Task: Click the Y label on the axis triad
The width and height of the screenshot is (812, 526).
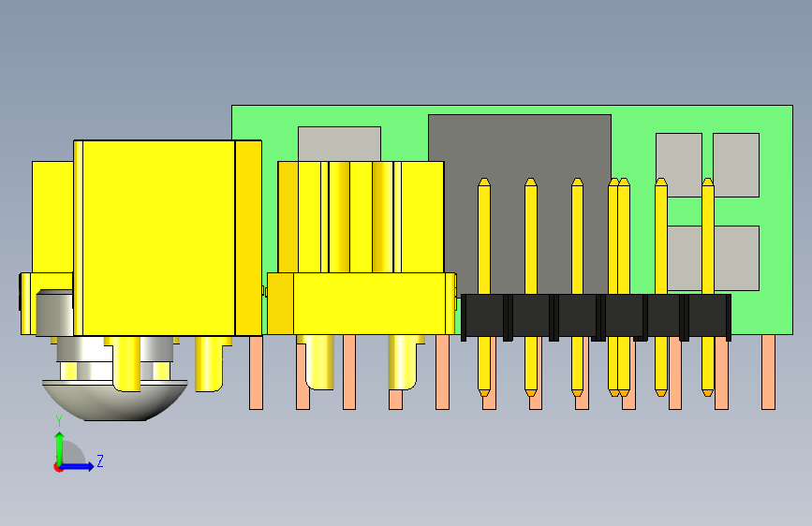Action: pyautogui.click(x=58, y=421)
